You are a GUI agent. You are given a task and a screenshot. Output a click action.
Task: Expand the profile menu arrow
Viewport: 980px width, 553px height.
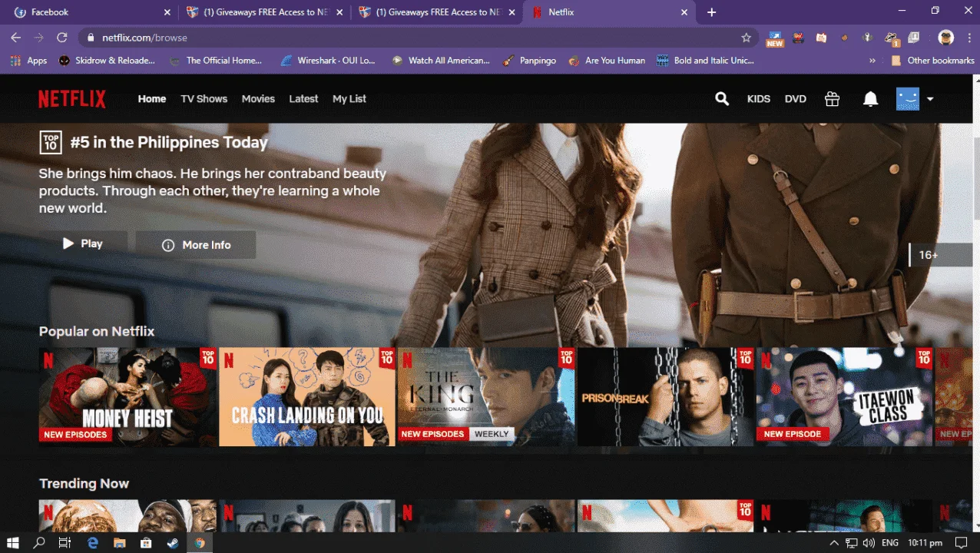pyautogui.click(x=930, y=99)
